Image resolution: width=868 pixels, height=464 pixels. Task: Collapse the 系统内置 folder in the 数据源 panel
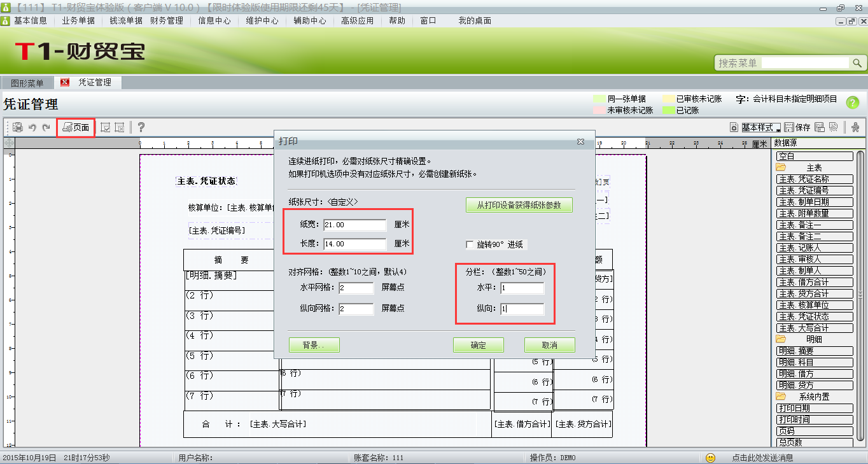coord(781,397)
